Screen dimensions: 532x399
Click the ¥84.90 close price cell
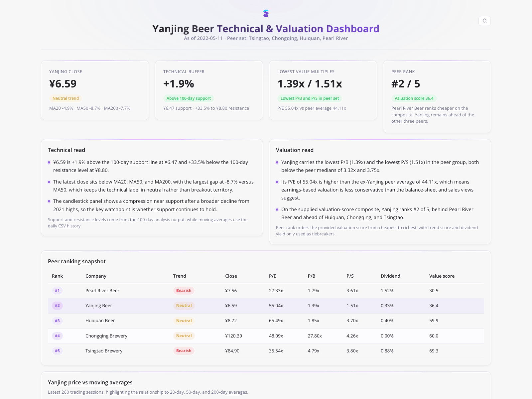click(232, 351)
